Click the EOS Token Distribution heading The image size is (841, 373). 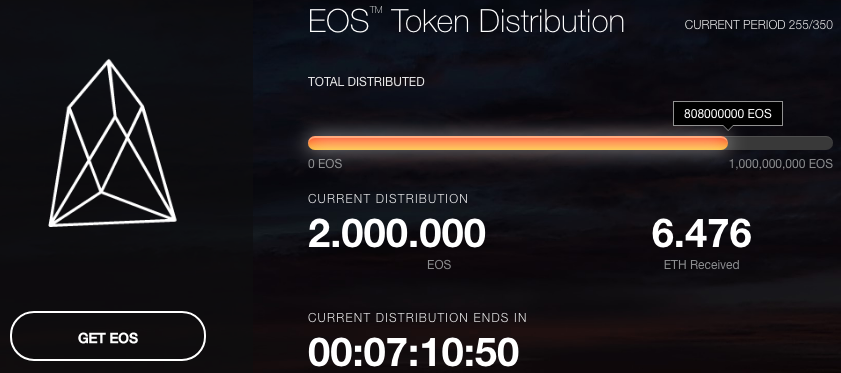click(x=466, y=21)
